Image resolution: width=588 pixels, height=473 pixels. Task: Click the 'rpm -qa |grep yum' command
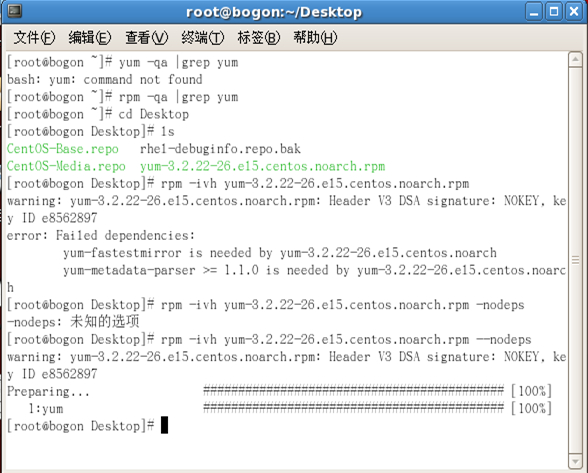(x=178, y=97)
